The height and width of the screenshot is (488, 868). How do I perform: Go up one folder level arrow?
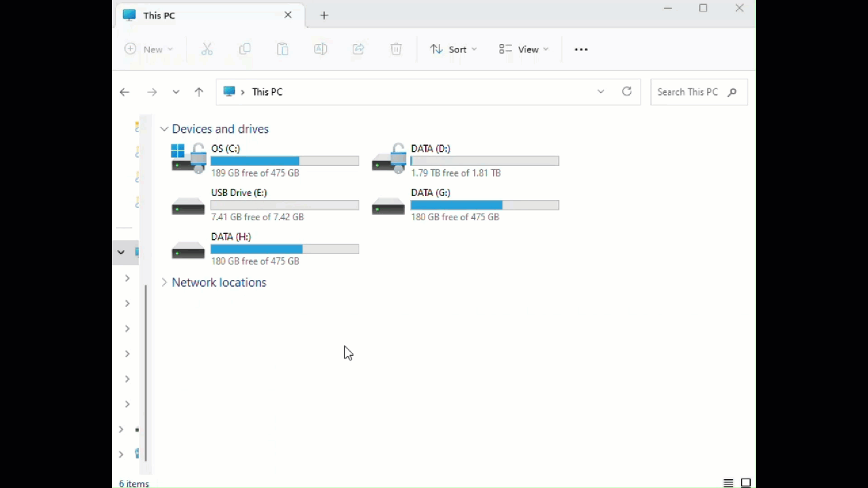pyautogui.click(x=199, y=92)
